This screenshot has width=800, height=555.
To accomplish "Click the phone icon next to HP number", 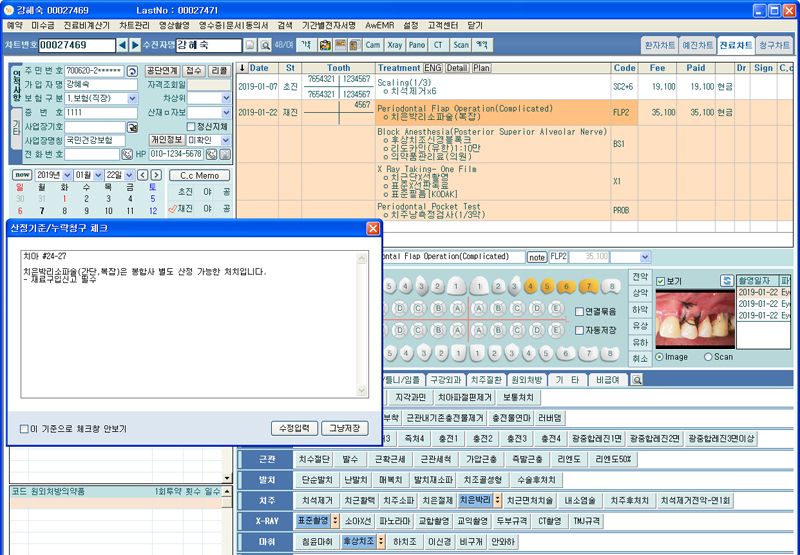I will (x=214, y=155).
